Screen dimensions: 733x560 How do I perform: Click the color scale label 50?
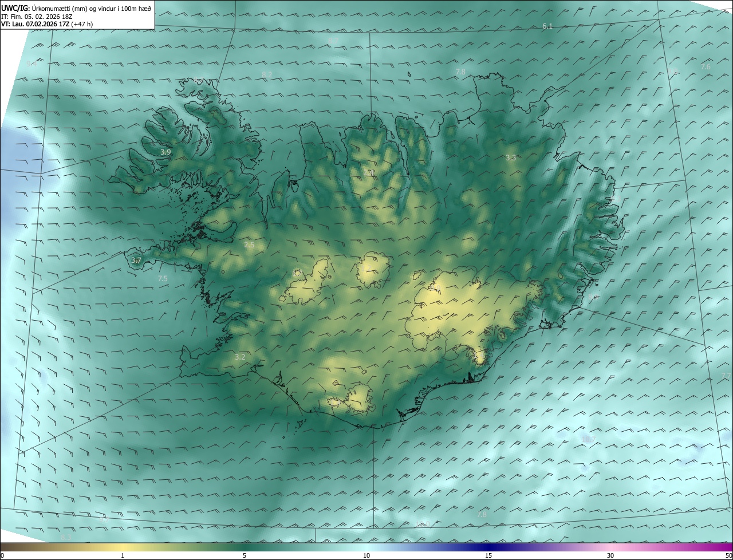[728, 555]
